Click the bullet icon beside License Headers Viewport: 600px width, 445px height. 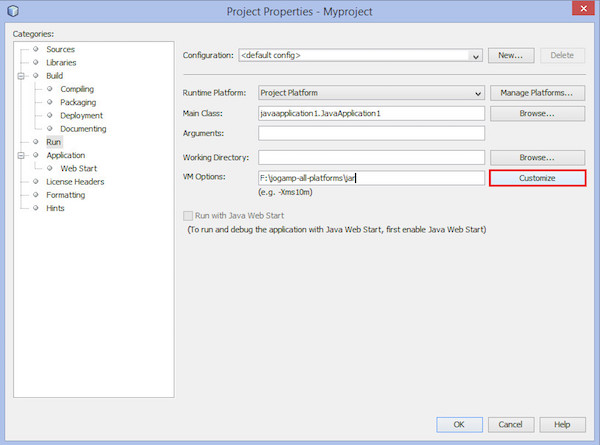pyautogui.click(x=36, y=181)
